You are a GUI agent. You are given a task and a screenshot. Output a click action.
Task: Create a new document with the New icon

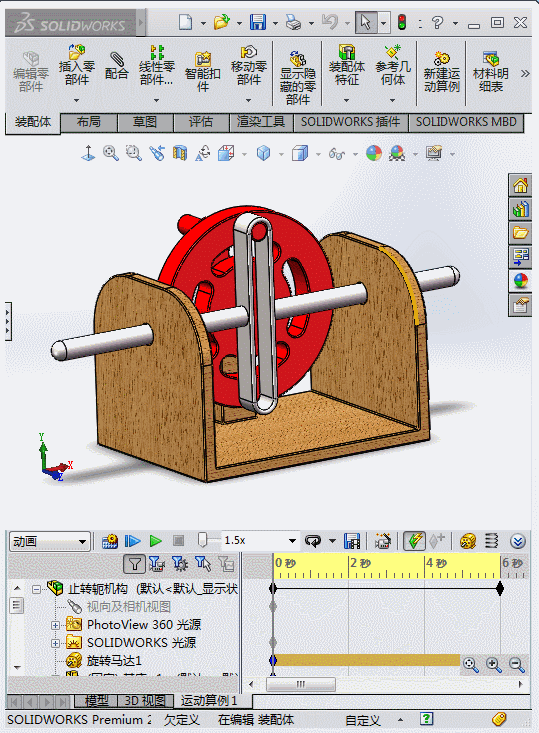coord(186,22)
